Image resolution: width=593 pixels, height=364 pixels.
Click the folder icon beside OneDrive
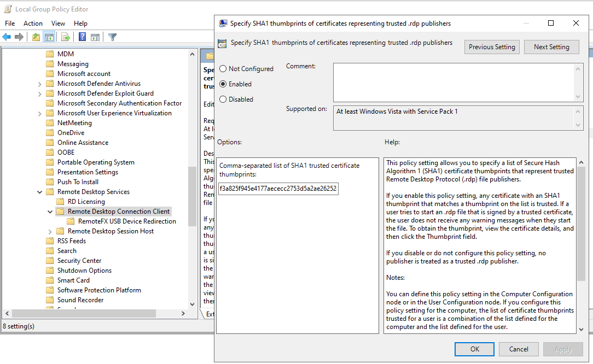coord(50,133)
